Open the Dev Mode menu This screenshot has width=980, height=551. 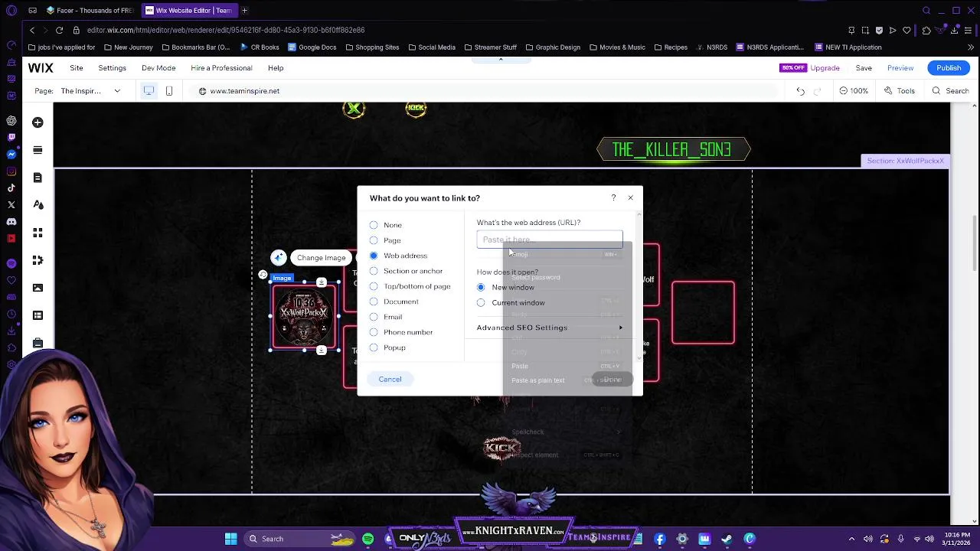point(158,68)
